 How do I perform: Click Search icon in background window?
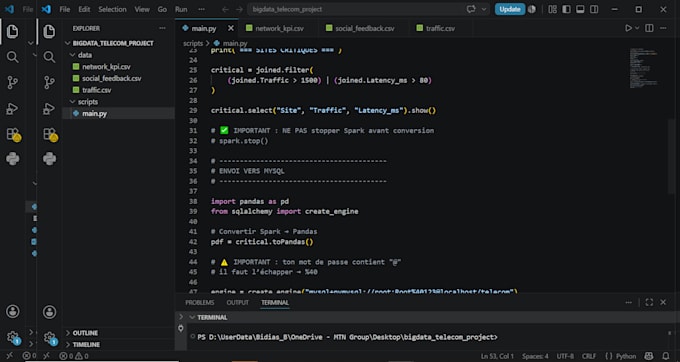[12, 57]
